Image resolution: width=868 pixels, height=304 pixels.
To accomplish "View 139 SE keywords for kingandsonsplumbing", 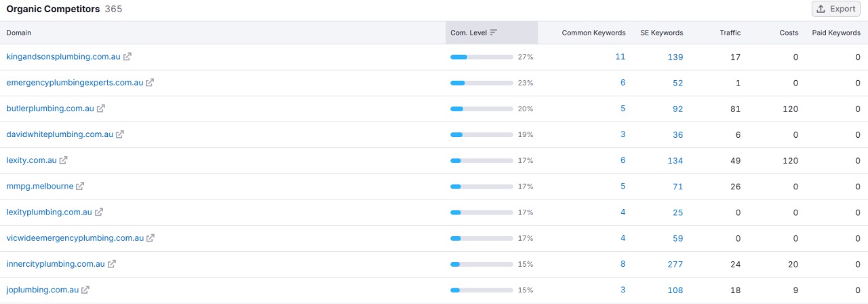I will click(x=675, y=57).
